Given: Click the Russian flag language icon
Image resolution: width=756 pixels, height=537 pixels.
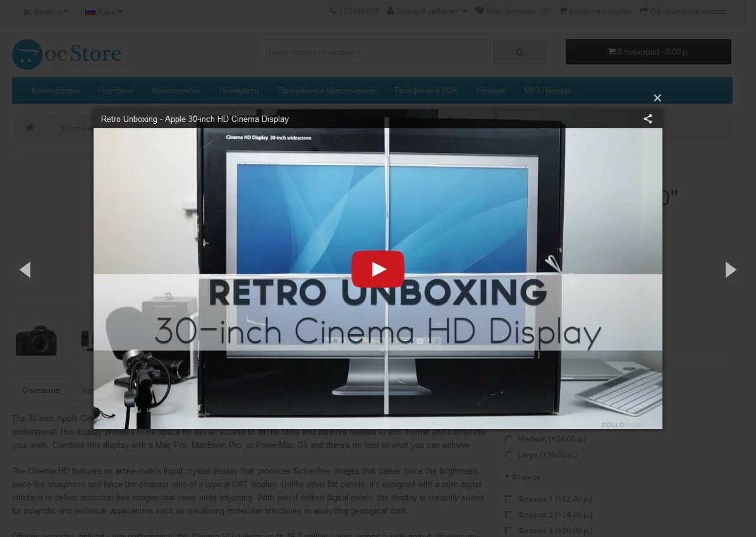Looking at the screenshot, I should click(x=90, y=12).
